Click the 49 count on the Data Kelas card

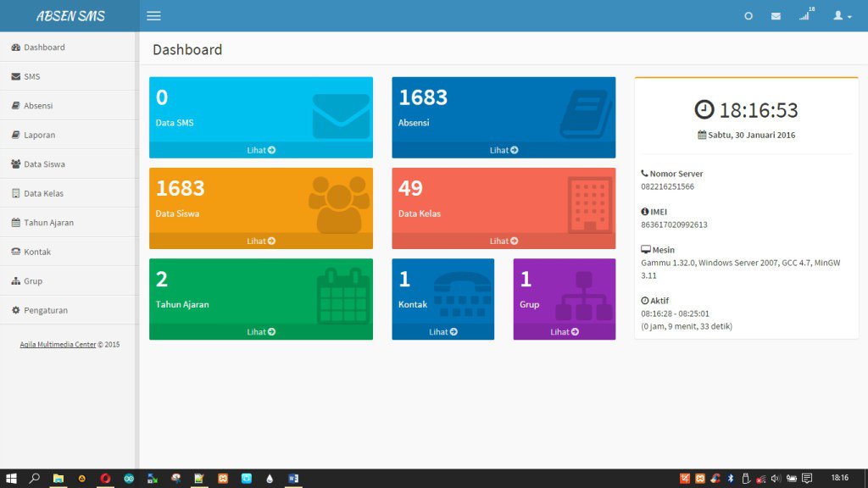[410, 188]
